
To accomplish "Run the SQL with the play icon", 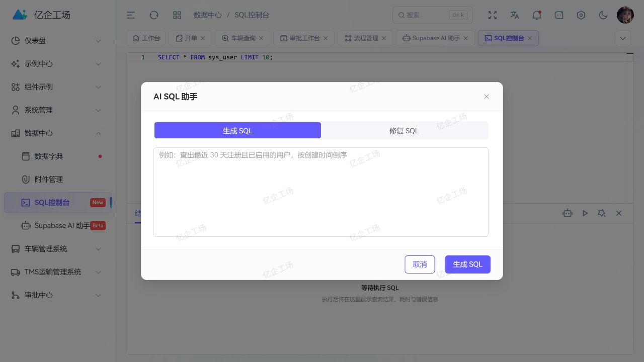I will (x=585, y=213).
